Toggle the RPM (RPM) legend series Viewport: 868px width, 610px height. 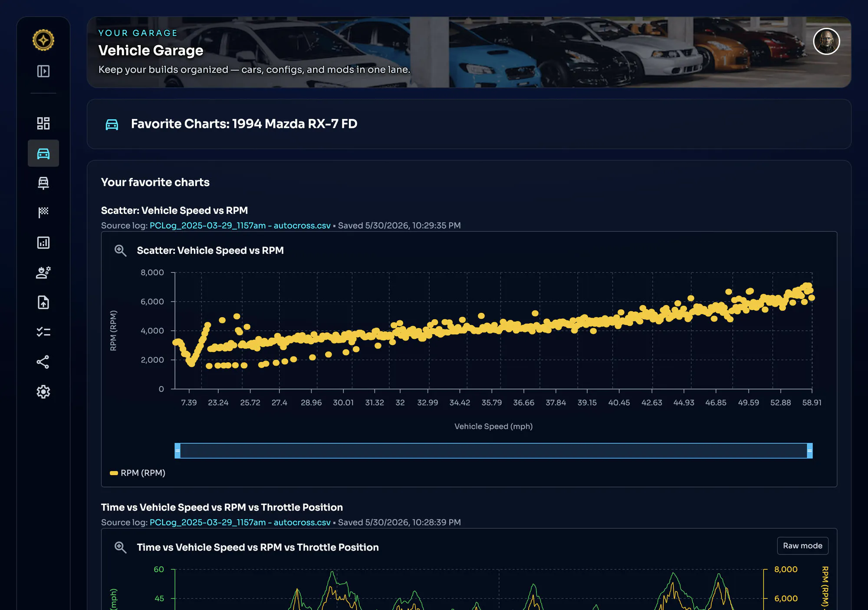[x=138, y=473]
